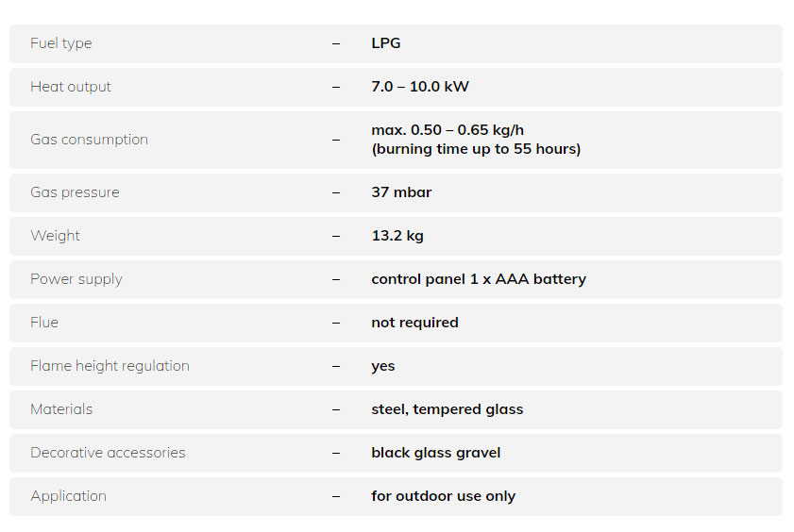
Task: Click the "black glass gravel" value
Action: point(436,453)
